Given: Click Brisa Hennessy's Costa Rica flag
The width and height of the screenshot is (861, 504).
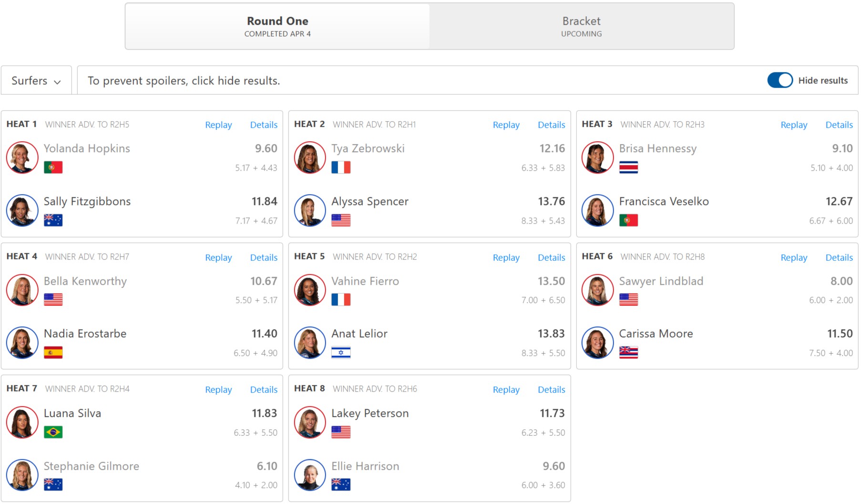Looking at the screenshot, I should click(628, 167).
